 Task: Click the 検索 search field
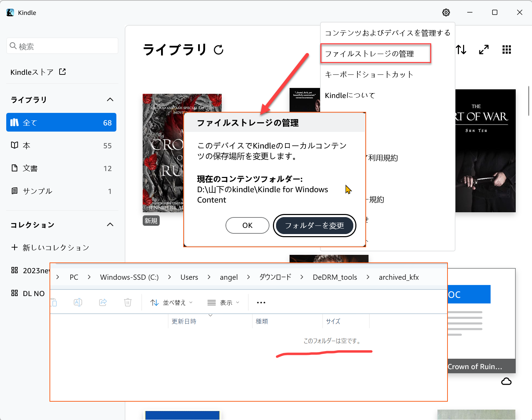click(62, 46)
